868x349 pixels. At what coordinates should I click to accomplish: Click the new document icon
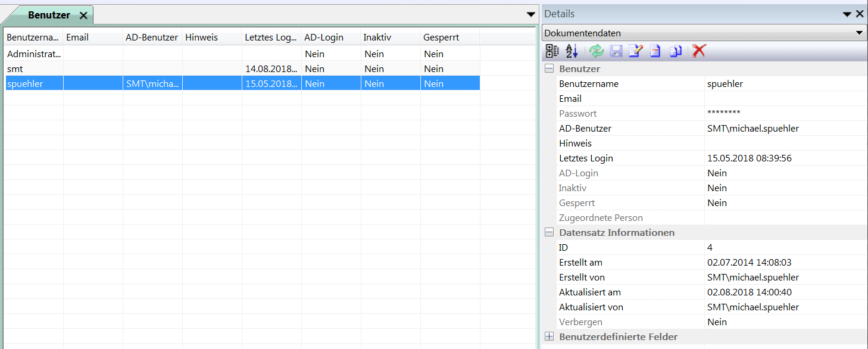tap(655, 51)
